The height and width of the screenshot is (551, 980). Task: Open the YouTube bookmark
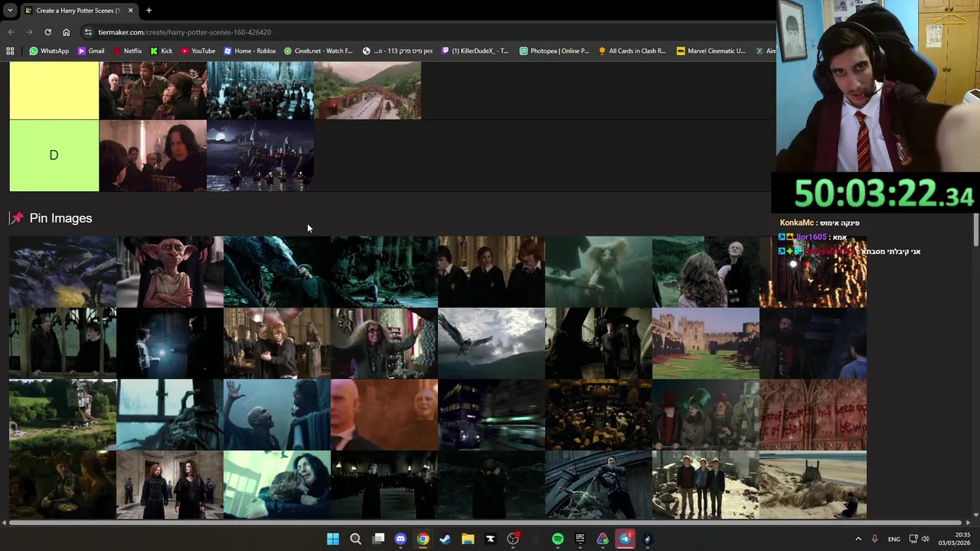(198, 51)
